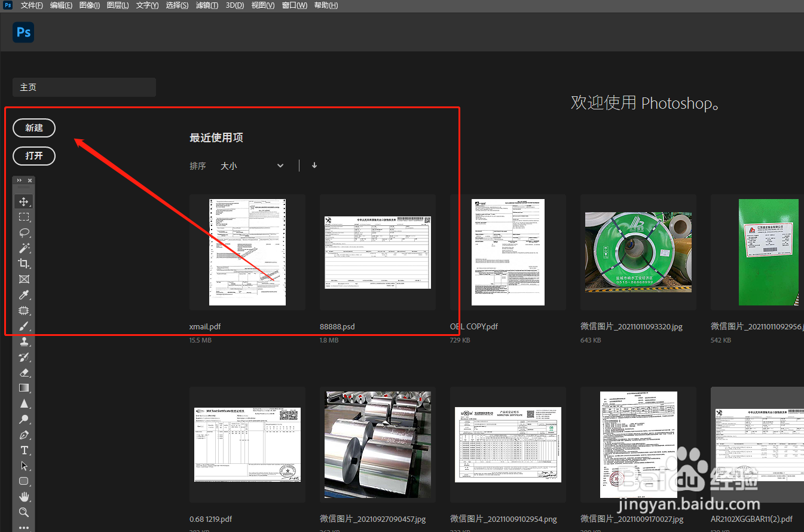This screenshot has width=804, height=532.
Task: Select the Hand tool
Action: point(24,497)
